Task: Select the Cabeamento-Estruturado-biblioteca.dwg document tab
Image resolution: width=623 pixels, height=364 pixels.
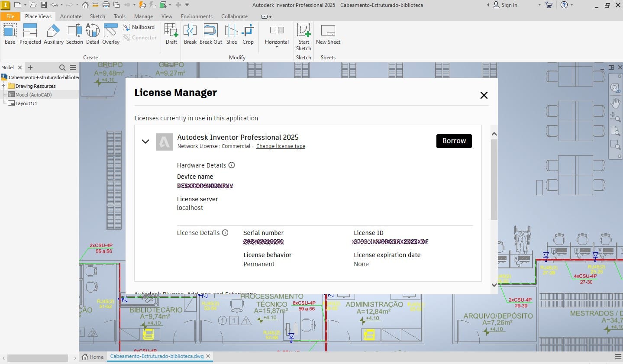Action: coord(156,356)
